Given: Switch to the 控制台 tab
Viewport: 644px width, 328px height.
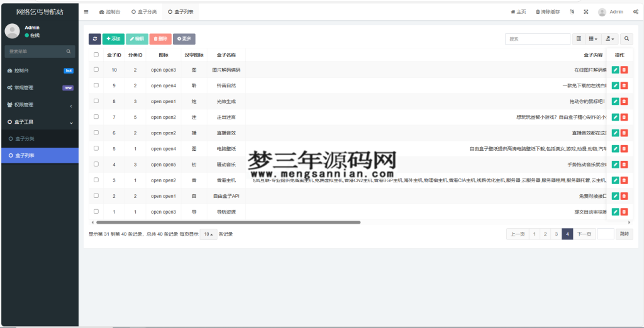Looking at the screenshot, I should 109,12.
